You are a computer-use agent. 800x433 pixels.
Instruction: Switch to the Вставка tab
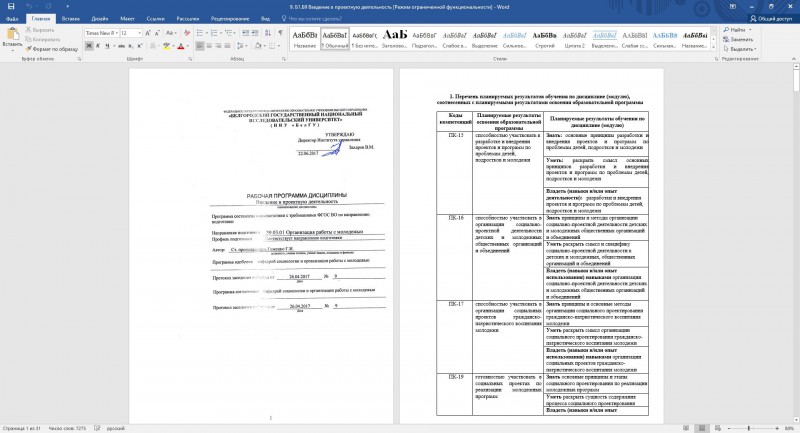click(70, 19)
